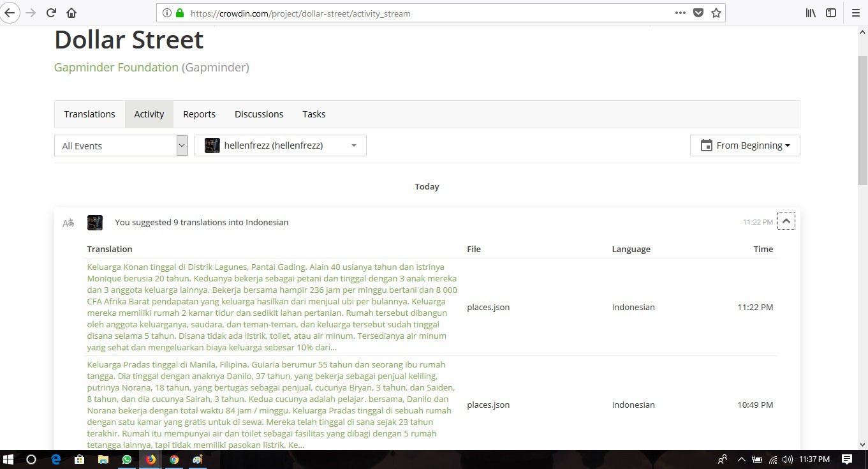Viewport: 868px width, 469px height.
Task: Click the Translation column header
Action: [110, 249]
